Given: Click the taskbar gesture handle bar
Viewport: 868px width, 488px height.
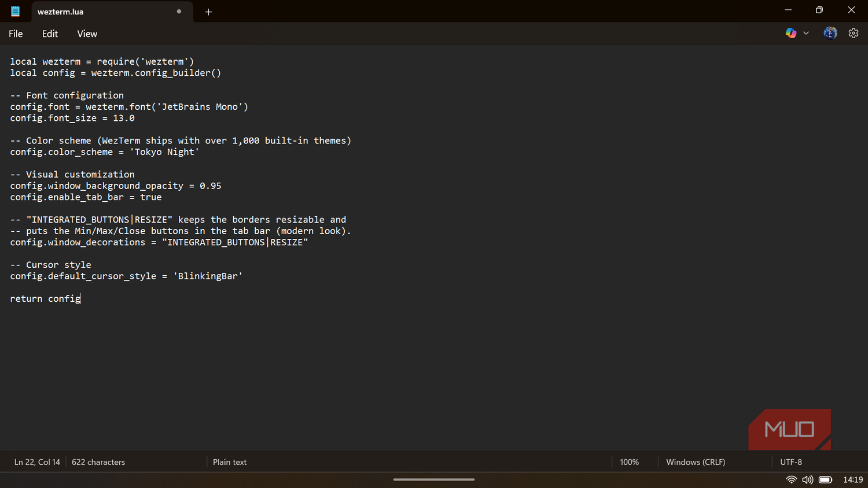Looking at the screenshot, I should coord(434,479).
